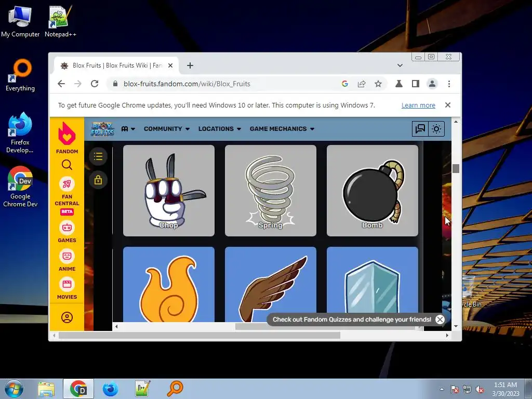The height and width of the screenshot is (399, 532).
Task: Select Everything desktop shortcut
Action: tap(20, 75)
